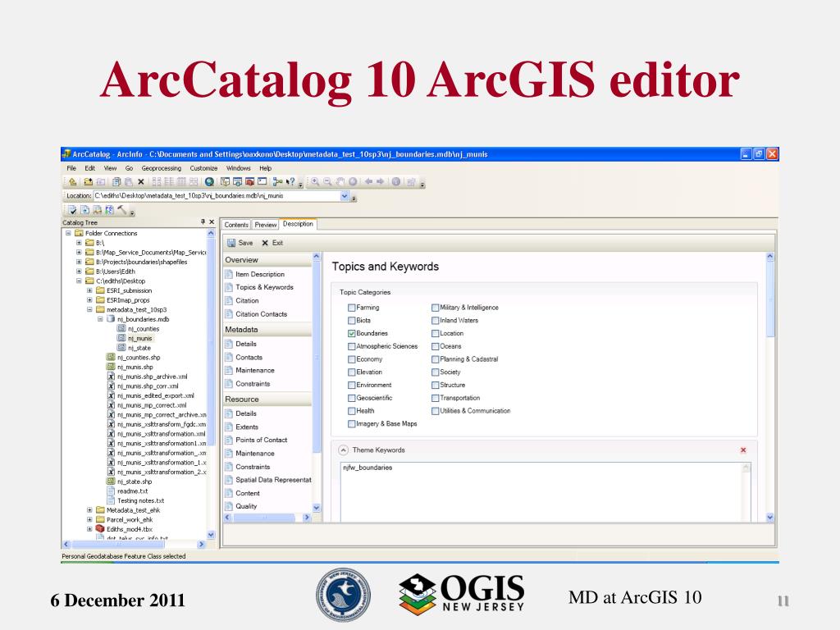Click the Connect To Folder icon
The image size is (840, 630).
coord(88,181)
